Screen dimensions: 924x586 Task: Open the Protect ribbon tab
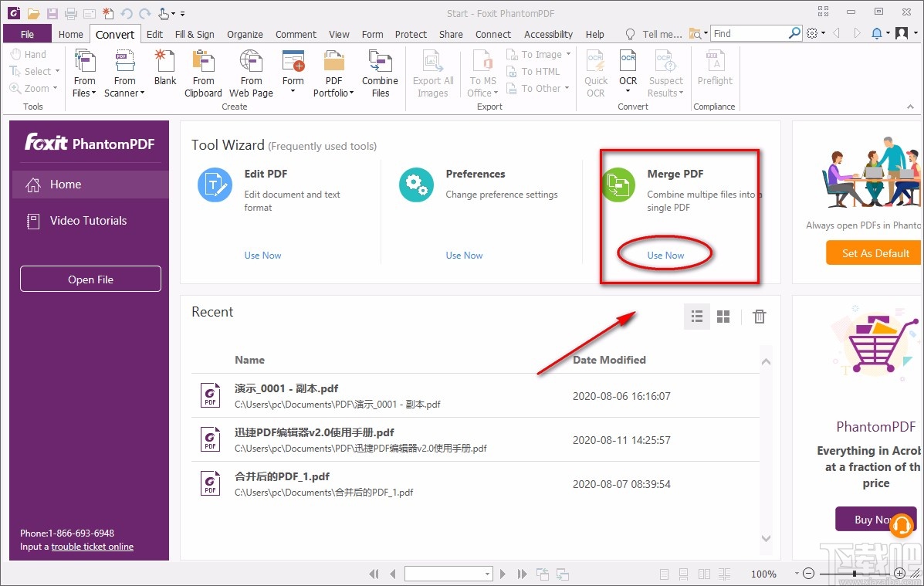point(411,34)
